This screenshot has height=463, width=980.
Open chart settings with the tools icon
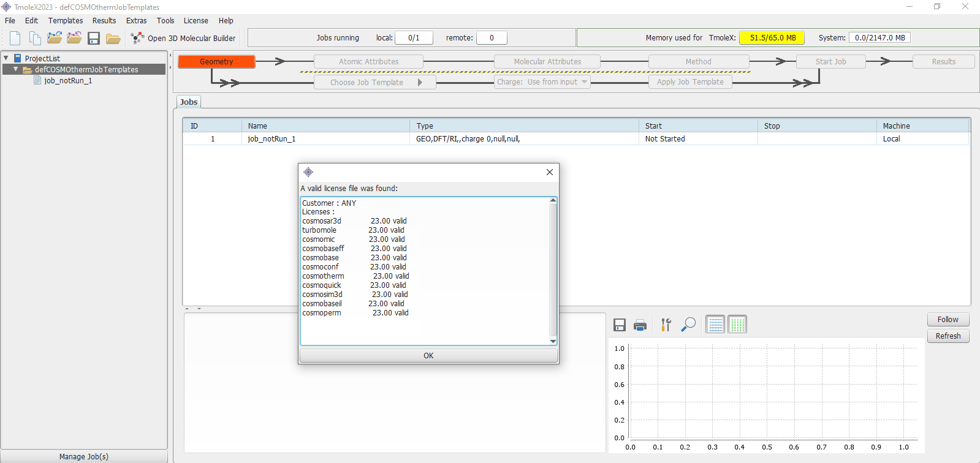coord(666,325)
